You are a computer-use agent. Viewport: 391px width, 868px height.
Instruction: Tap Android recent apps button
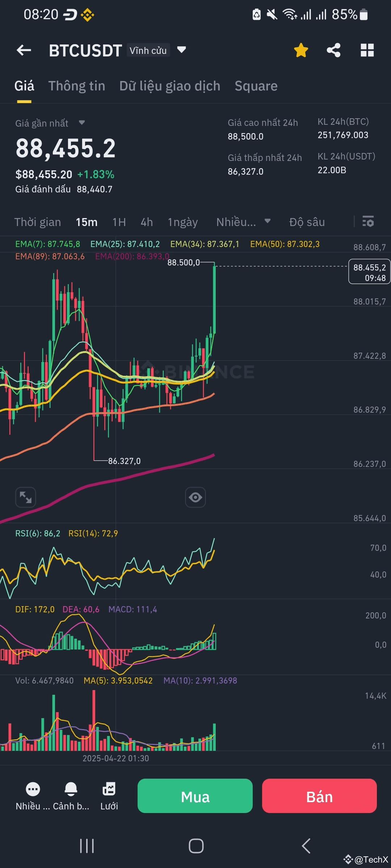point(87,846)
